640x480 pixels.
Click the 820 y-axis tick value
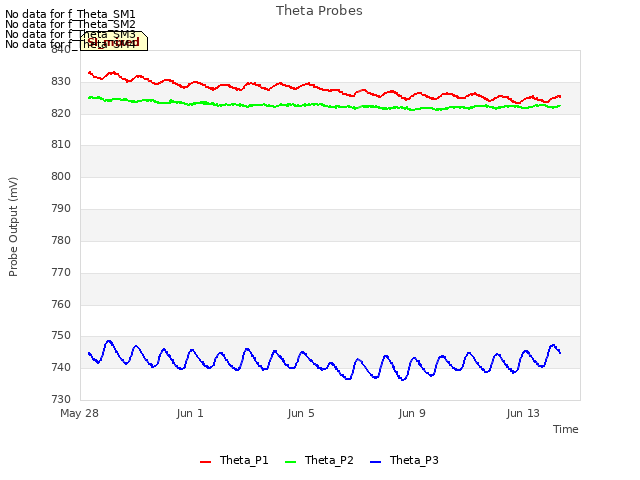coord(61,113)
